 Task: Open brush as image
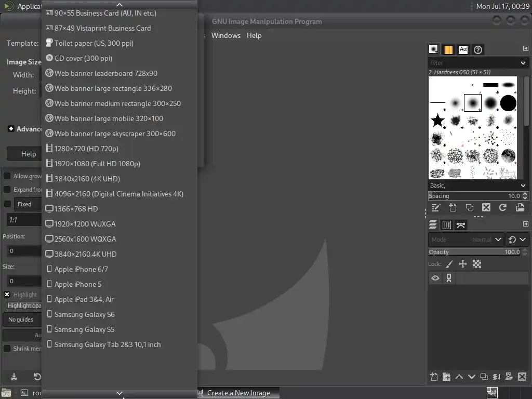coord(520,208)
